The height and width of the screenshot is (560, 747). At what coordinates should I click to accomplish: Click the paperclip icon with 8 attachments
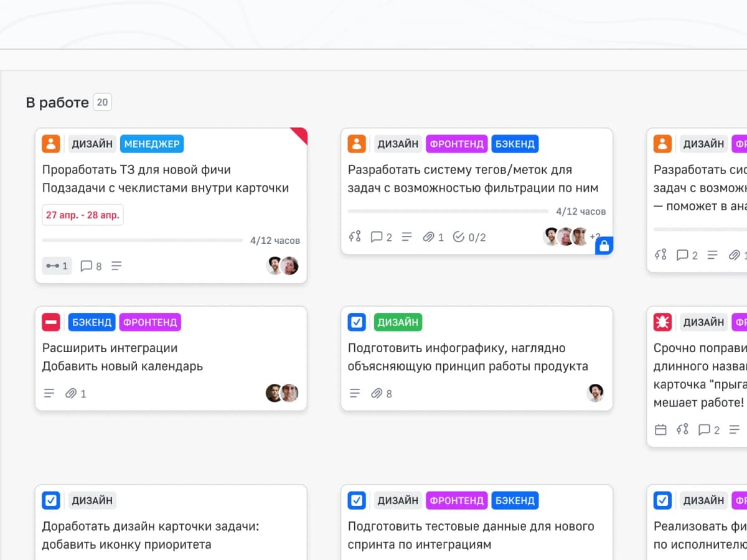(381, 393)
